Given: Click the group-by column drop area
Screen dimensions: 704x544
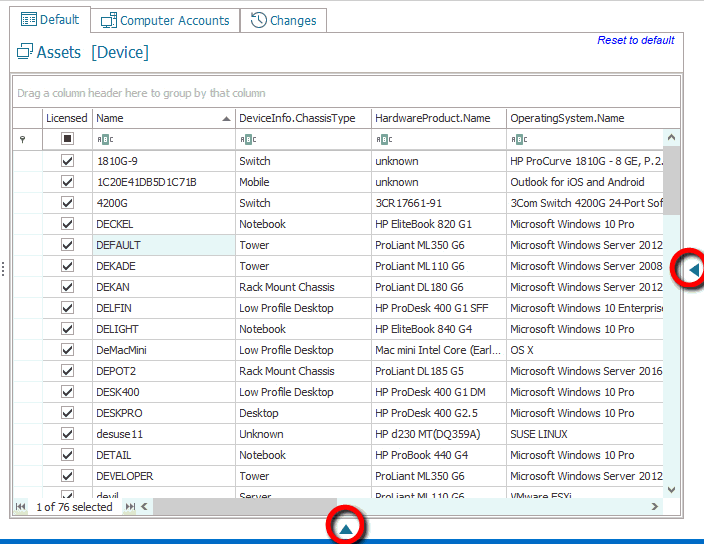Looking at the screenshot, I should (346, 93).
